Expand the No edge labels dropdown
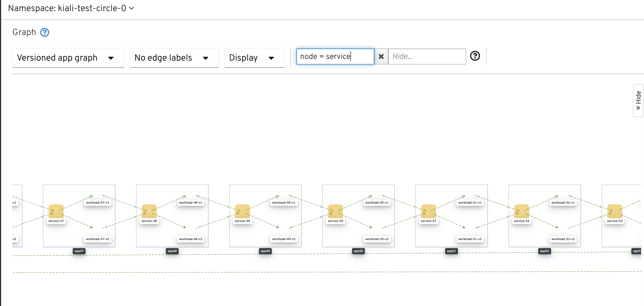The image size is (644, 306). coord(174,58)
